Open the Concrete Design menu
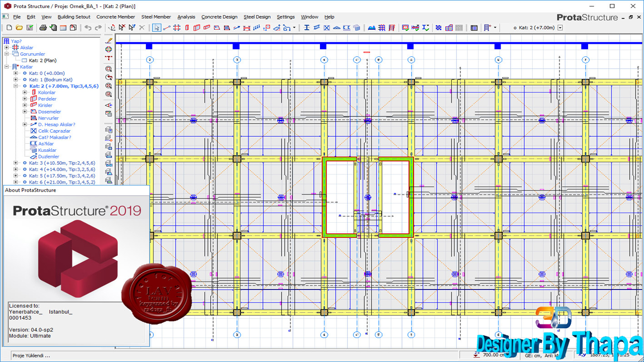This screenshot has height=362, width=644. click(219, 17)
